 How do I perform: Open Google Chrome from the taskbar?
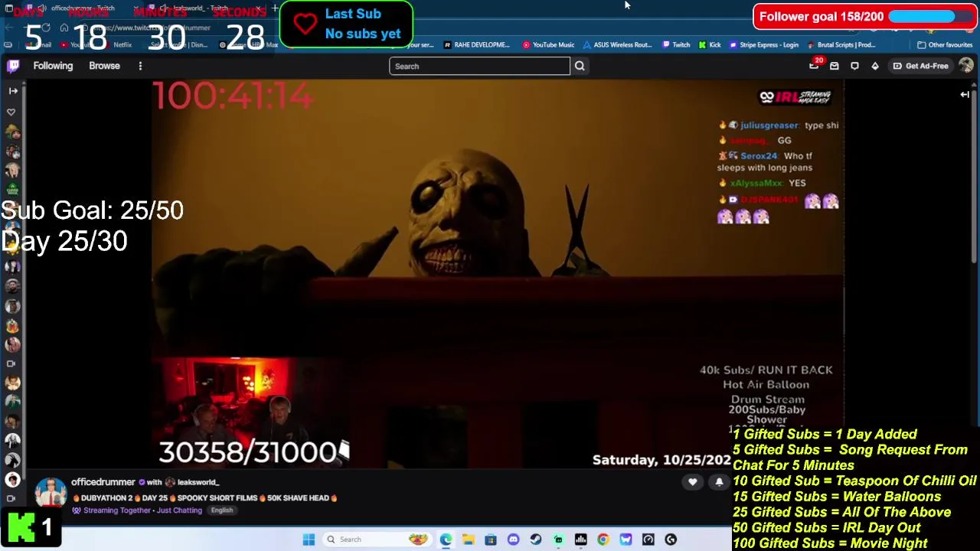click(603, 540)
